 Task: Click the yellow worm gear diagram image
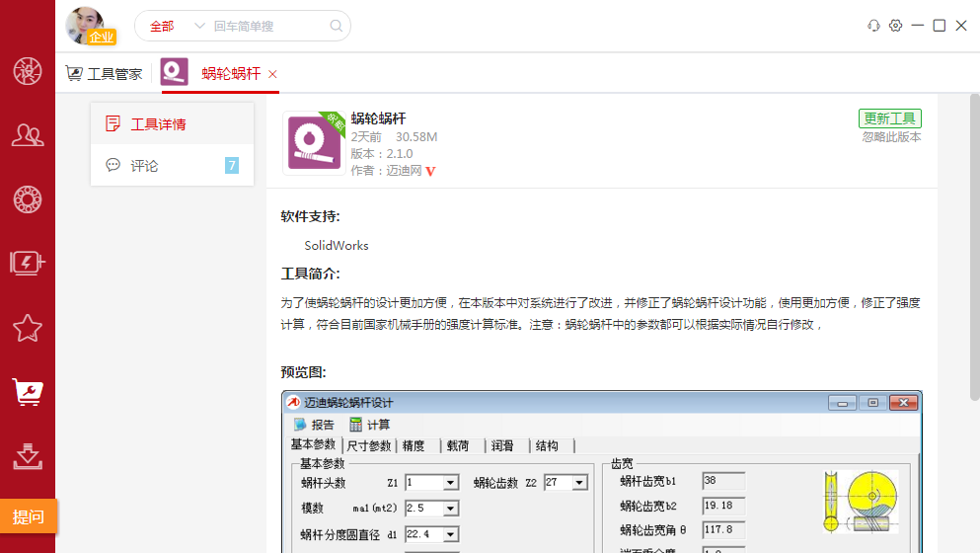click(862, 502)
